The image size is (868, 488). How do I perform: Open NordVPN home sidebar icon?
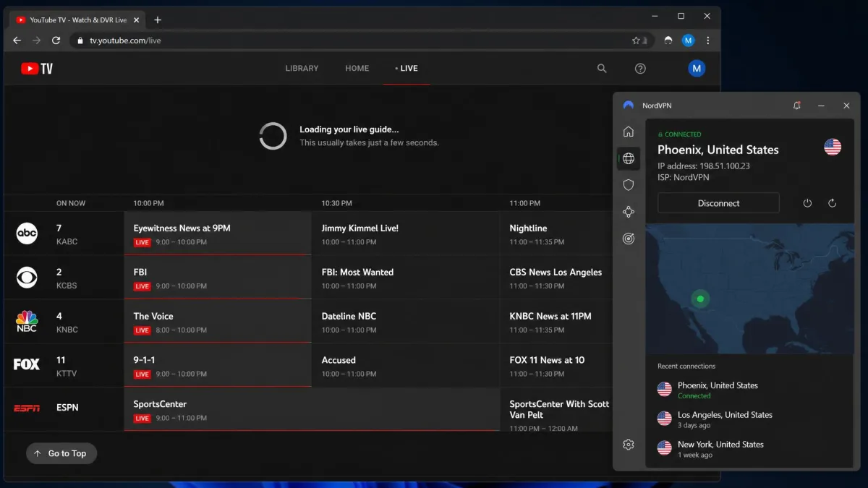[x=629, y=132]
